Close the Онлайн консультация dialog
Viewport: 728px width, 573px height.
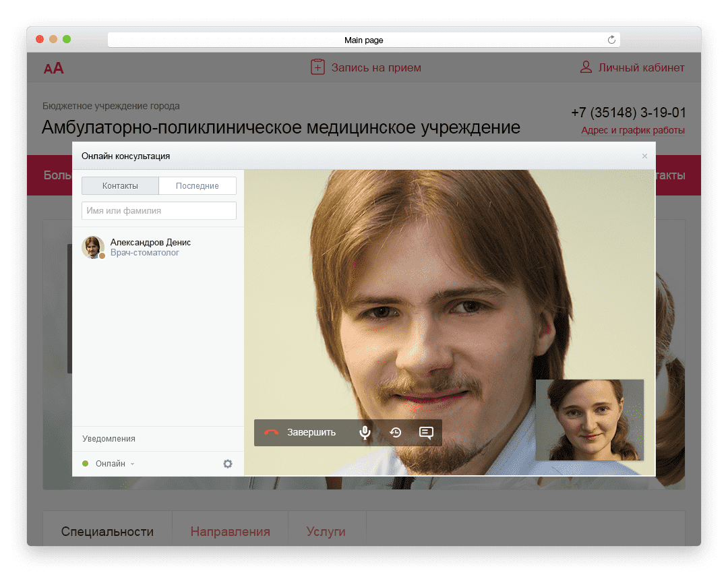point(644,156)
